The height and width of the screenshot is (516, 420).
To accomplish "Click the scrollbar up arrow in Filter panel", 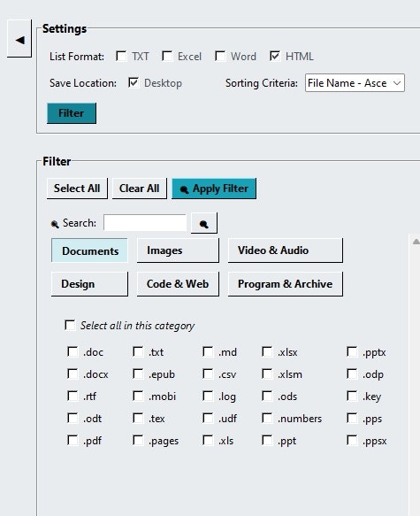I will click(x=416, y=242).
